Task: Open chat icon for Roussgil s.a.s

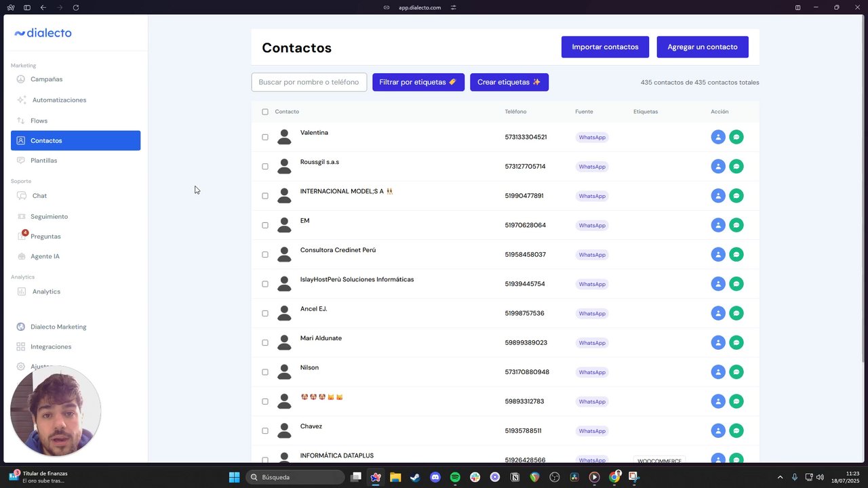Action: point(736,166)
